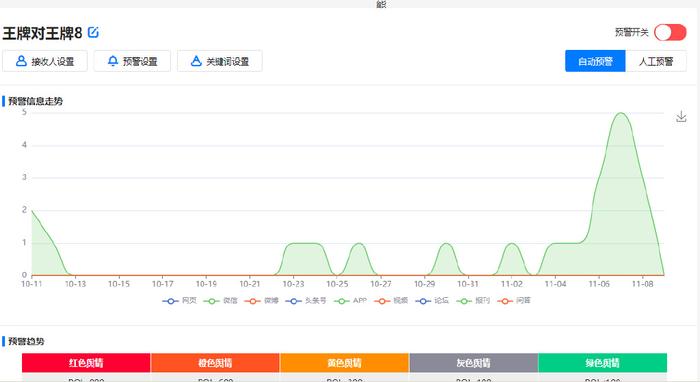Toggle the 视频 legend item

coord(391,301)
